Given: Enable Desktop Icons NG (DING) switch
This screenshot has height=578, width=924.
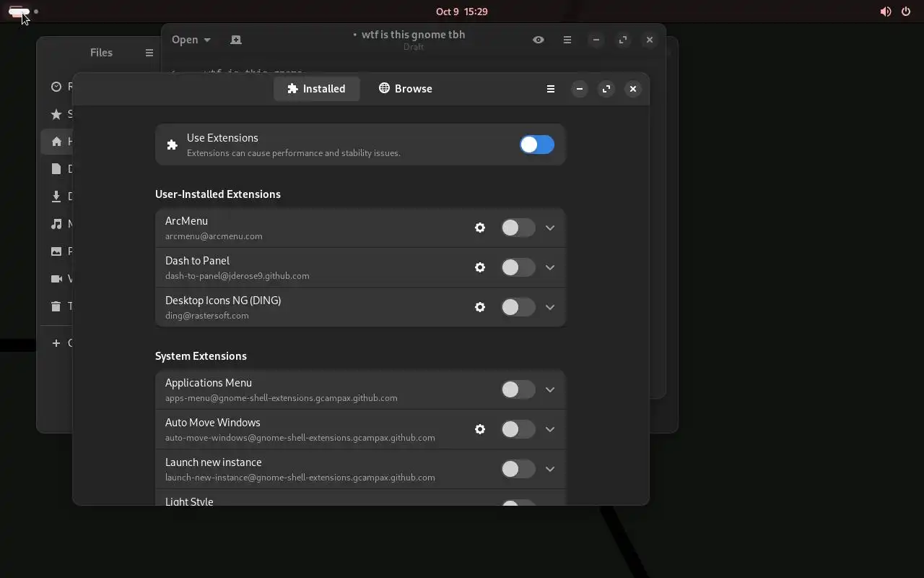Looking at the screenshot, I should pyautogui.click(x=518, y=307).
